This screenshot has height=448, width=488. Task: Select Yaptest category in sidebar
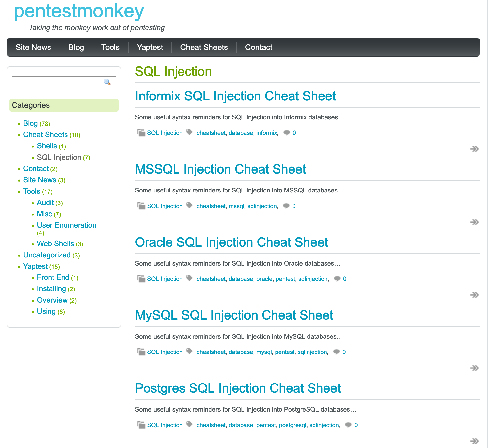click(x=35, y=266)
